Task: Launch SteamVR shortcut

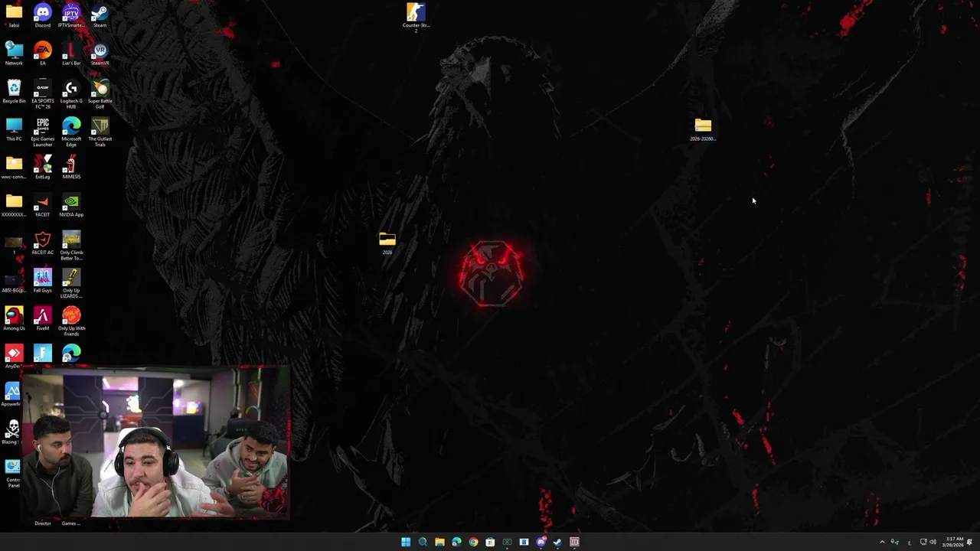Action: [100, 54]
